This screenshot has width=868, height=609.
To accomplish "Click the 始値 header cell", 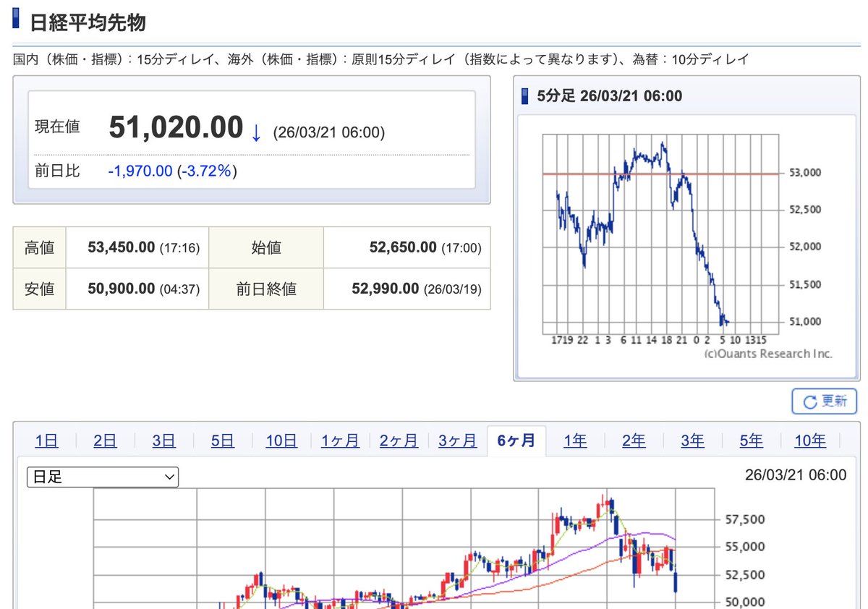I will coord(266,247).
